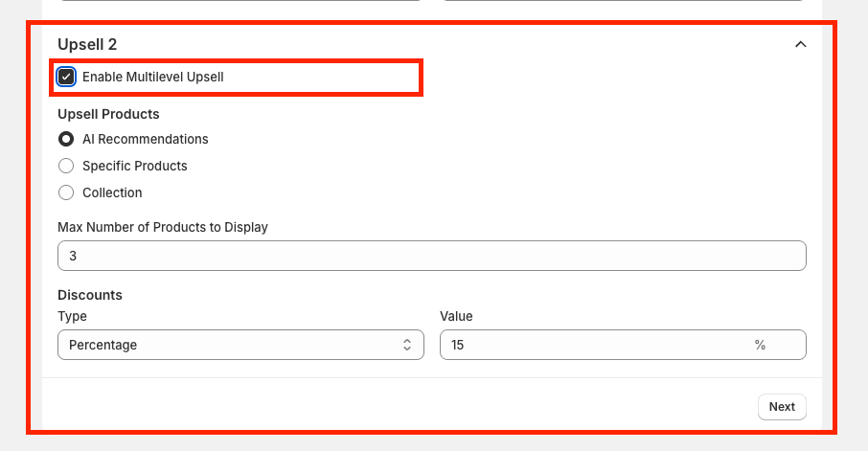Click the Max Number of Products to Display label
The height and width of the screenshot is (451, 868).
(163, 227)
